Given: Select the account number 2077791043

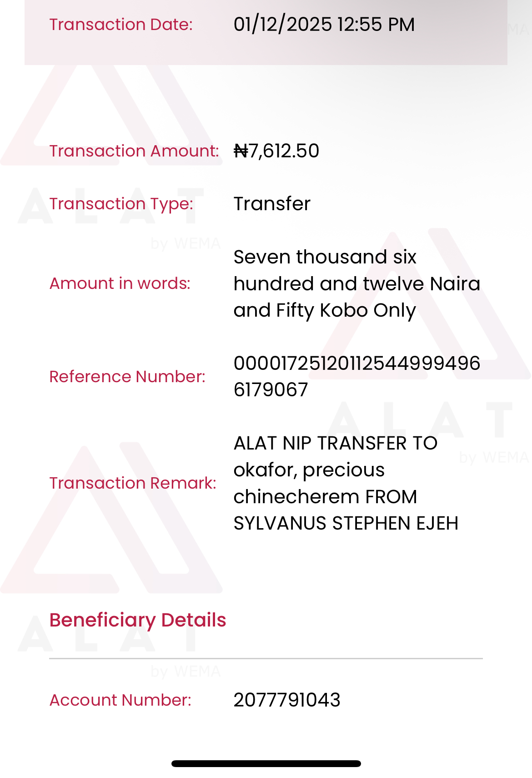Looking at the screenshot, I should (x=287, y=700).
